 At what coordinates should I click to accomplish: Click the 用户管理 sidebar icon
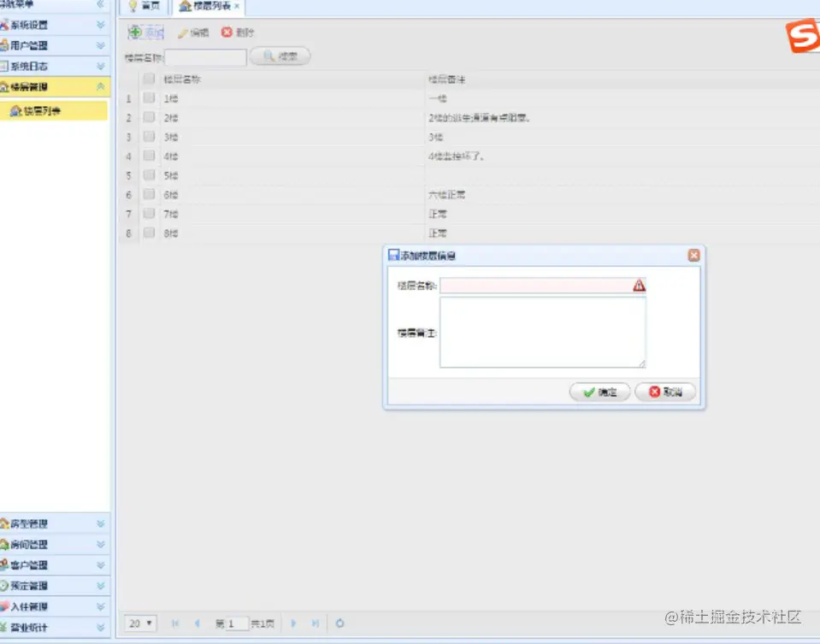point(4,45)
